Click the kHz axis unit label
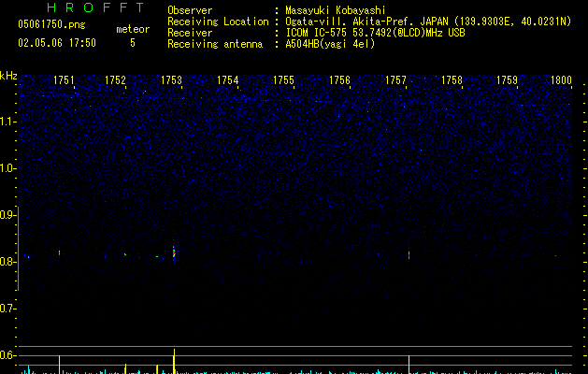 pyautogui.click(x=8, y=76)
